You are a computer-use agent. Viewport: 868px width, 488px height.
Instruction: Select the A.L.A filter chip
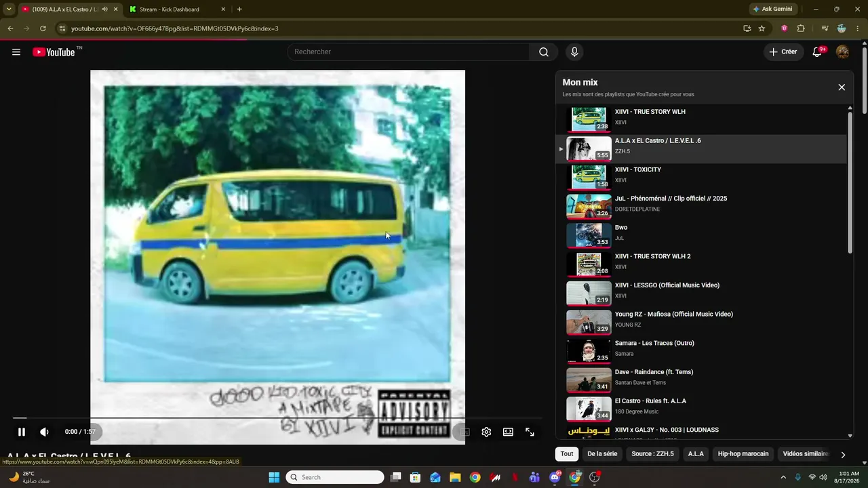(x=696, y=454)
